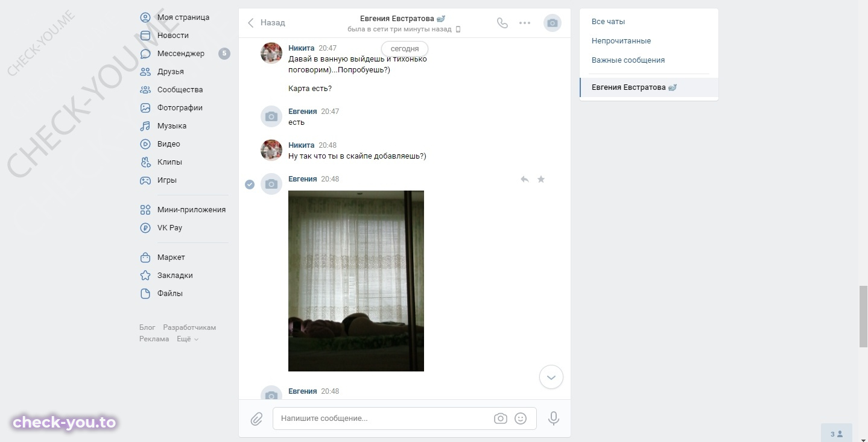The height and width of the screenshot is (442, 868).
Task: Start a call with phone icon
Action: 502,23
